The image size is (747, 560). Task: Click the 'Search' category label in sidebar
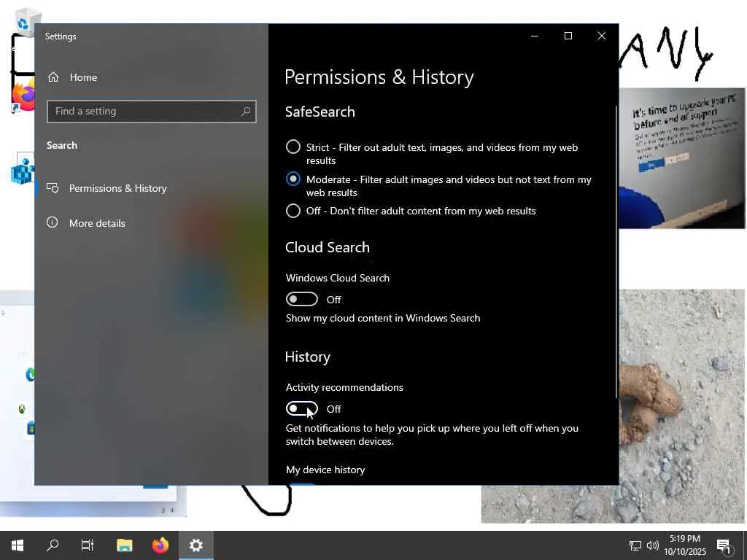pyautogui.click(x=62, y=145)
